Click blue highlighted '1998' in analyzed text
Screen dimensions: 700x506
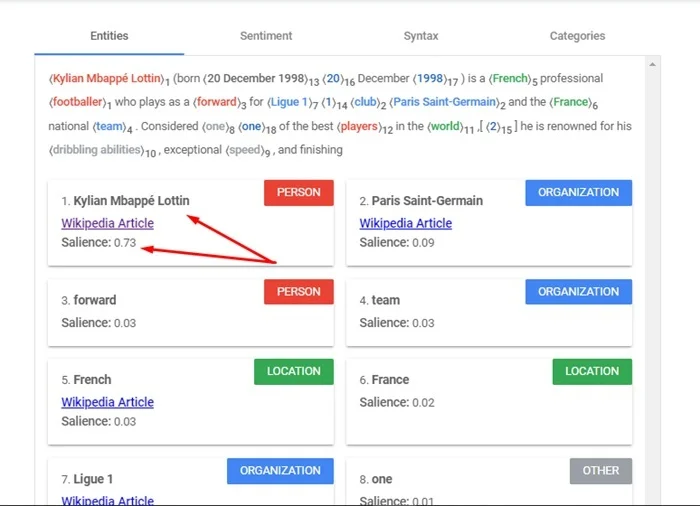click(430, 79)
